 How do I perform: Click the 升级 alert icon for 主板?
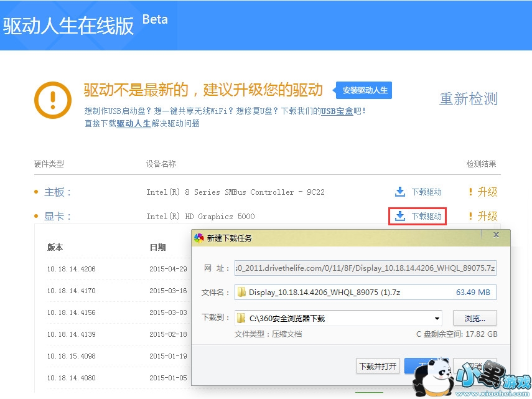471,192
